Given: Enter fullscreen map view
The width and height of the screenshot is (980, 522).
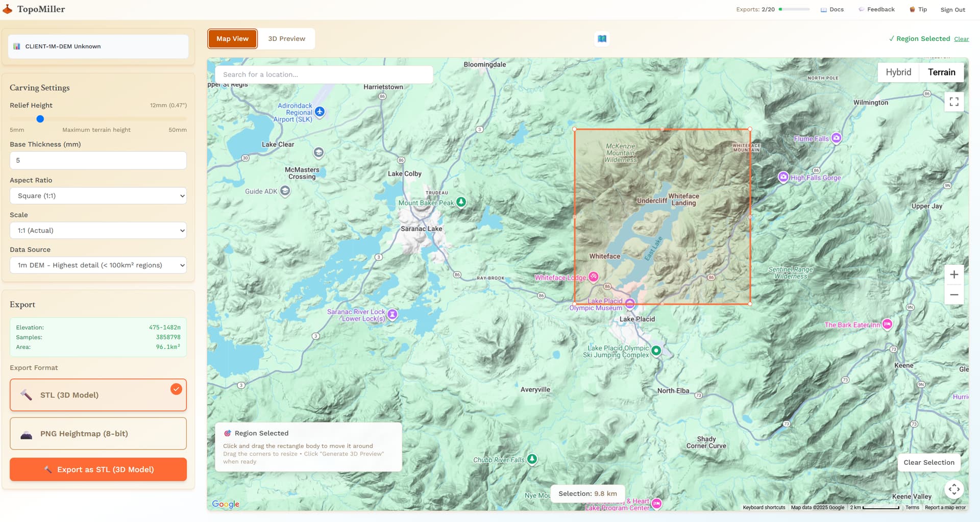Looking at the screenshot, I should click(953, 102).
